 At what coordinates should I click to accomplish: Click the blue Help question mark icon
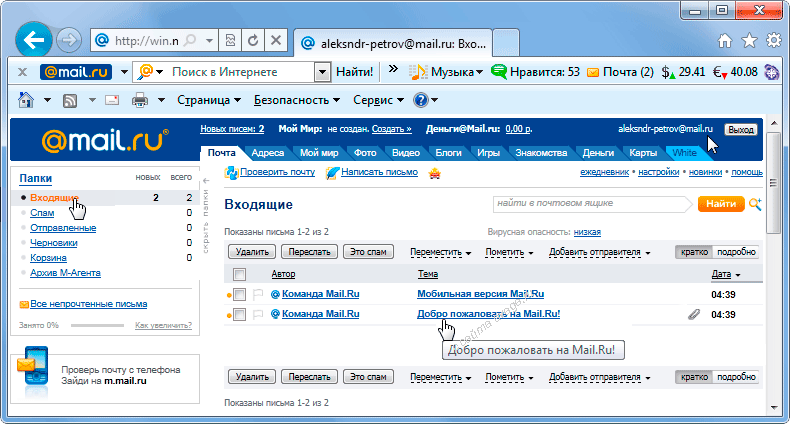(x=420, y=100)
